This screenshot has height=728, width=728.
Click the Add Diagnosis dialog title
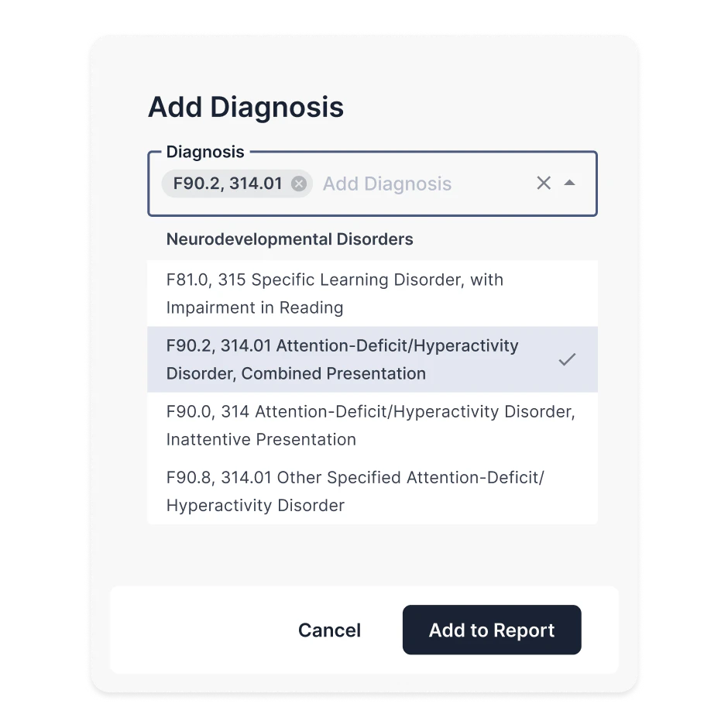246,107
